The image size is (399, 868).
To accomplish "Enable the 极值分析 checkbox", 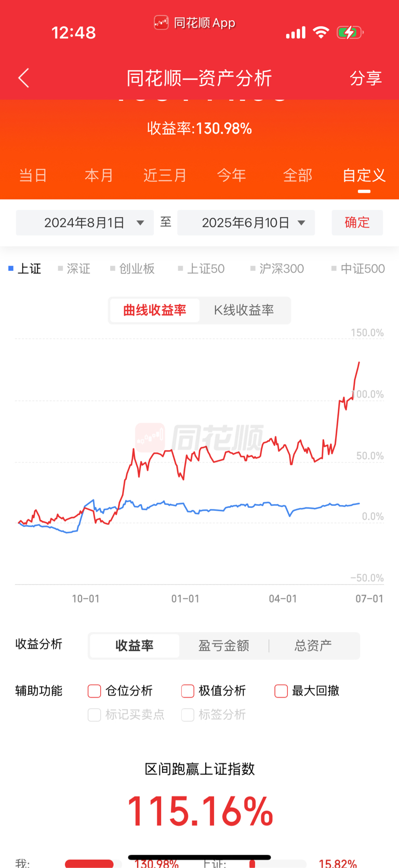I will click(188, 691).
